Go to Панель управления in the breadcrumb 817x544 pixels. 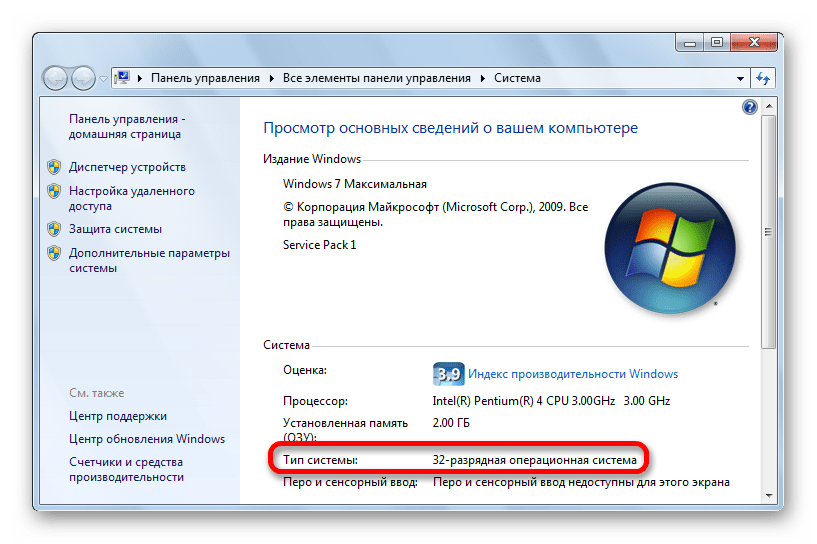[x=204, y=78]
